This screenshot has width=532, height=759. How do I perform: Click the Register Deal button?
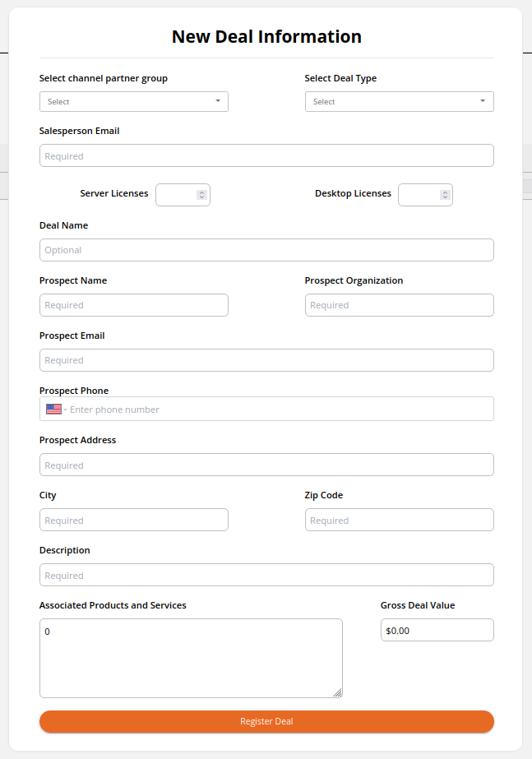pos(266,721)
